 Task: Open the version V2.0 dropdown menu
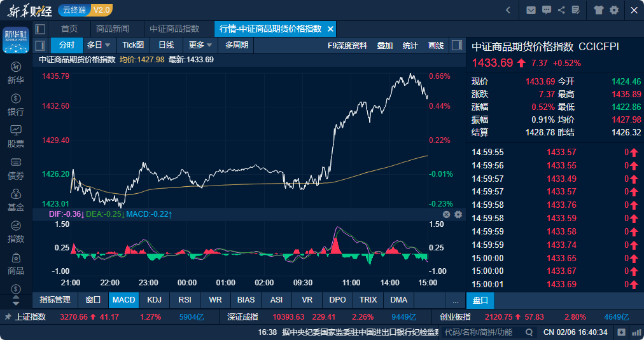pyautogui.click(x=101, y=10)
